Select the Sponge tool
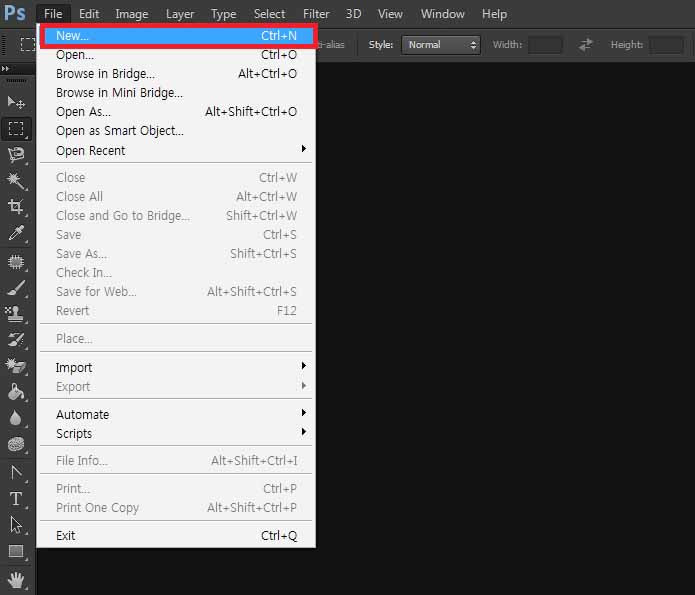The height and width of the screenshot is (595, 695). coord(16,444)
